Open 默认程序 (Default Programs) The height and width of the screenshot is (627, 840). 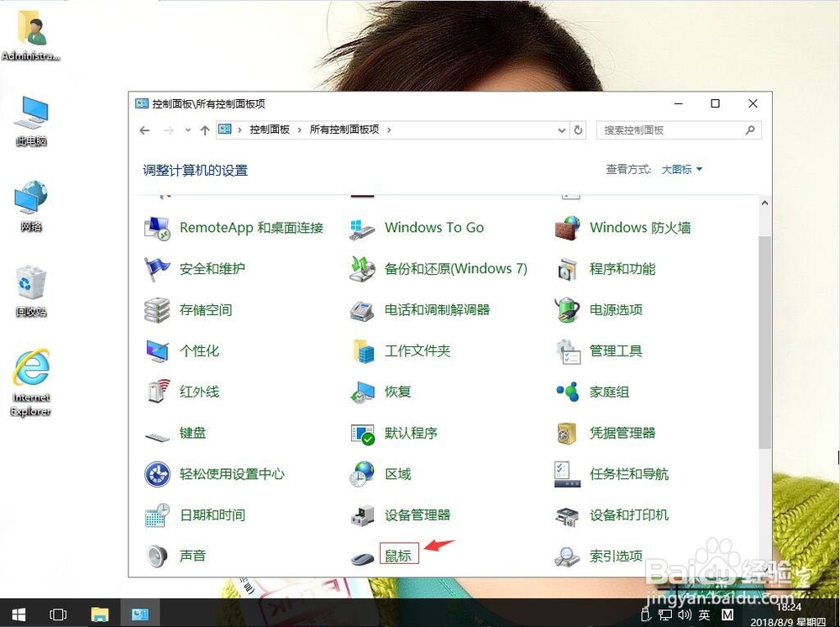coord(411,432)
